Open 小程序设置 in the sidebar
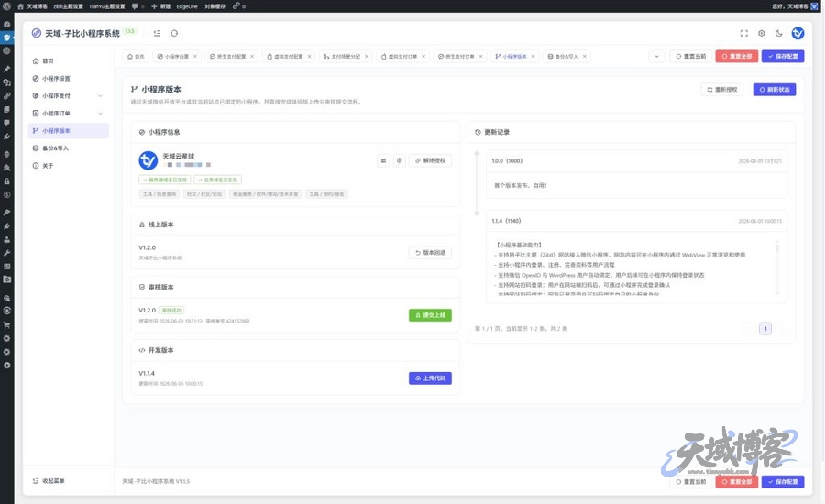Viewport: 825px width, 504px height. [x=68, y=79]
